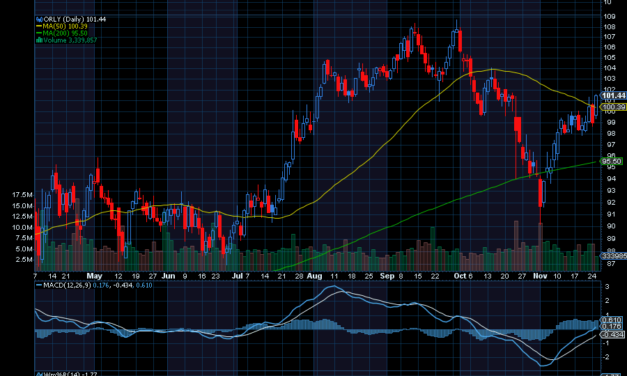The width and height of the screenshot is (627, 376).
Task: Click the 28 date label before Aug
Action: [299, 276]
